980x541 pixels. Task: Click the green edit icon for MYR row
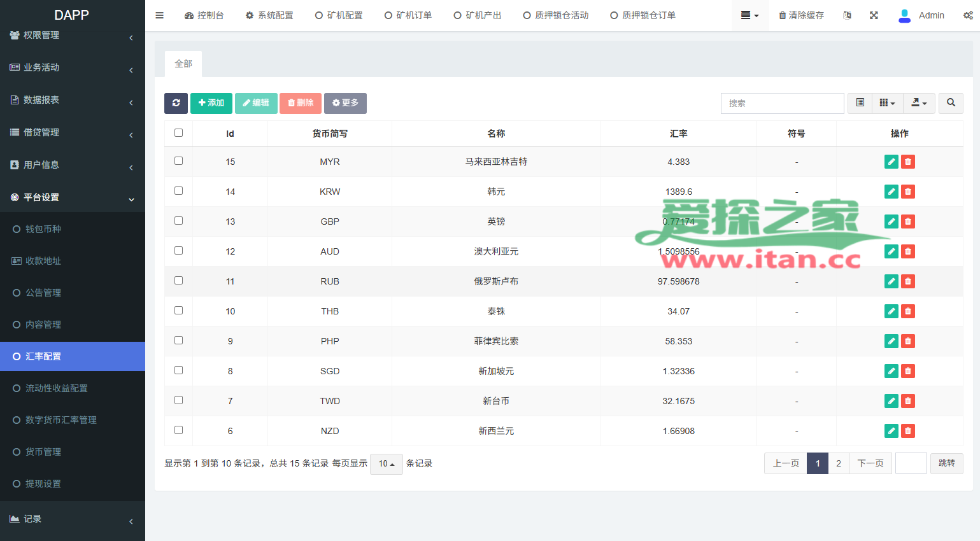[891, 162]
